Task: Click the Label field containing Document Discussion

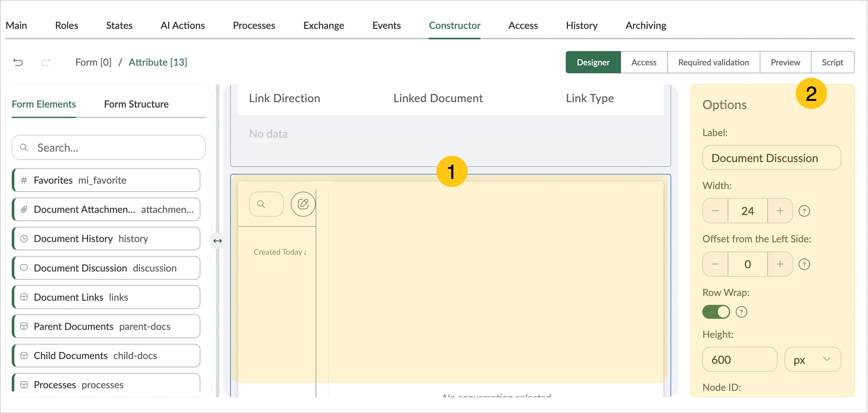Action: [x=771, y=158]
